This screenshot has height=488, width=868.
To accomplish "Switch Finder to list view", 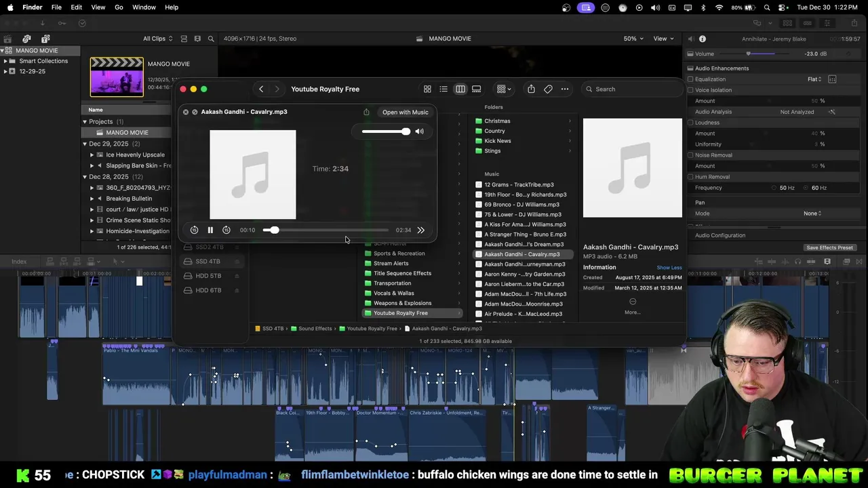I will click(x=443, y=89).
